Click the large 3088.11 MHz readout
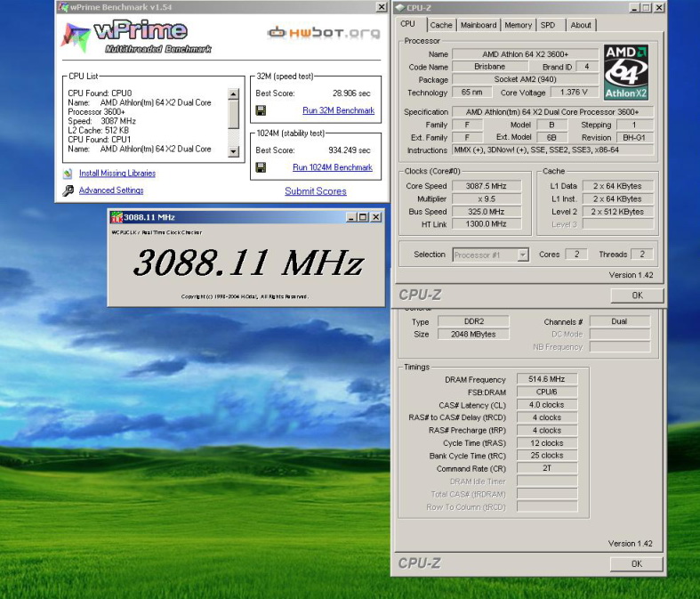The image size is (700, 599). tap(248, 263)
